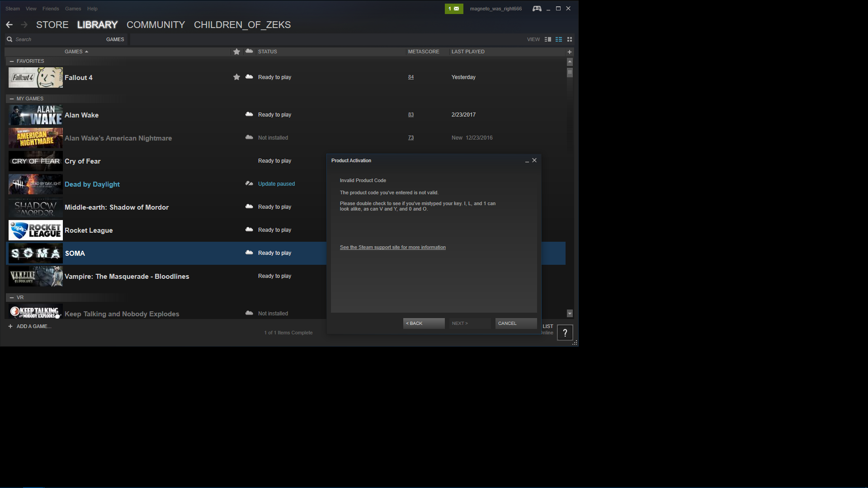Collapse the My Games category

(12, 99)
